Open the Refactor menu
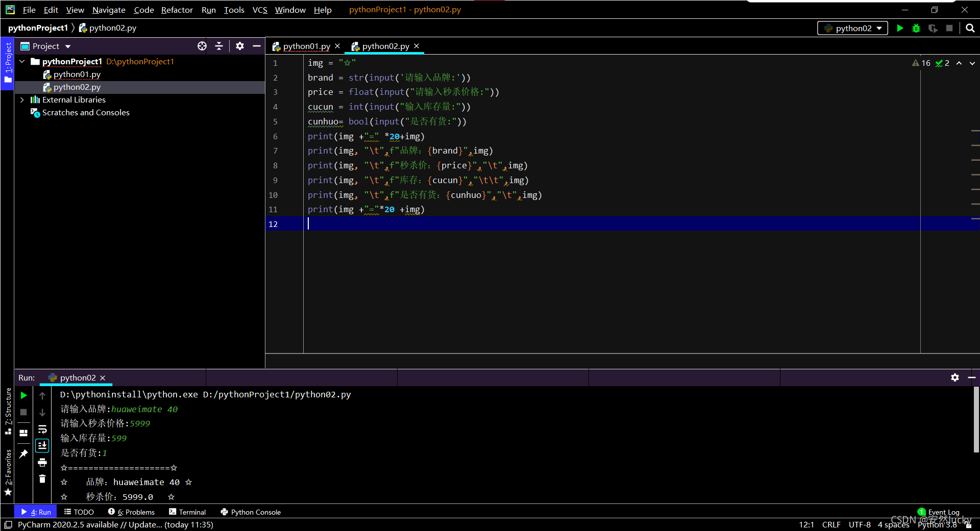Viewport: 980px width, 531px height. pyautogui.click(x=177, y=10)
